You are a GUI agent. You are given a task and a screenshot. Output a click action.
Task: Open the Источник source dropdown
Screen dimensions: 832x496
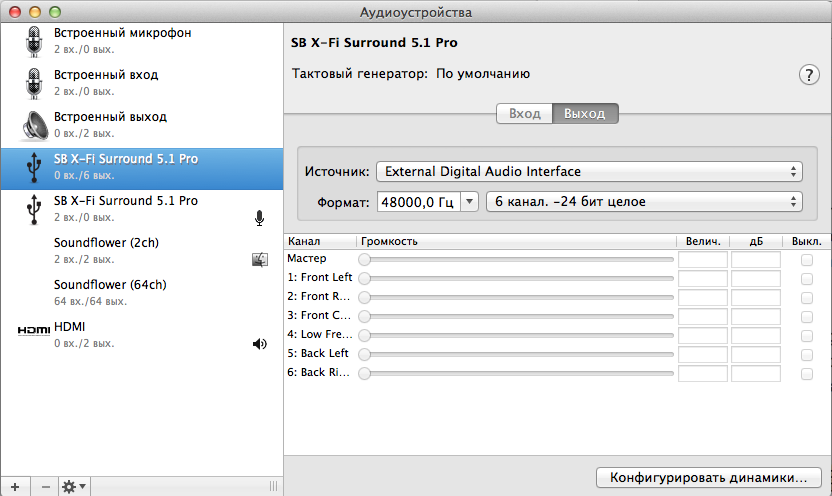click(589, 171)
